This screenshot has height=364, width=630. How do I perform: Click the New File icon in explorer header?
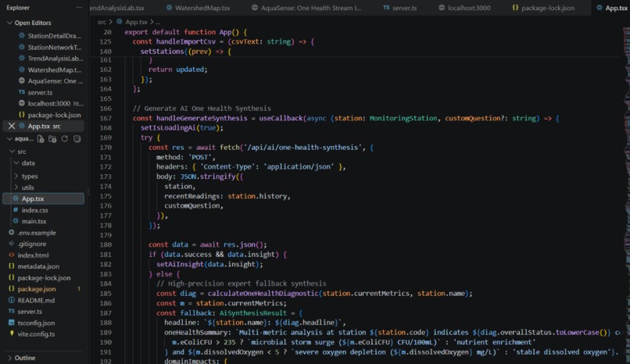point(41,139)
